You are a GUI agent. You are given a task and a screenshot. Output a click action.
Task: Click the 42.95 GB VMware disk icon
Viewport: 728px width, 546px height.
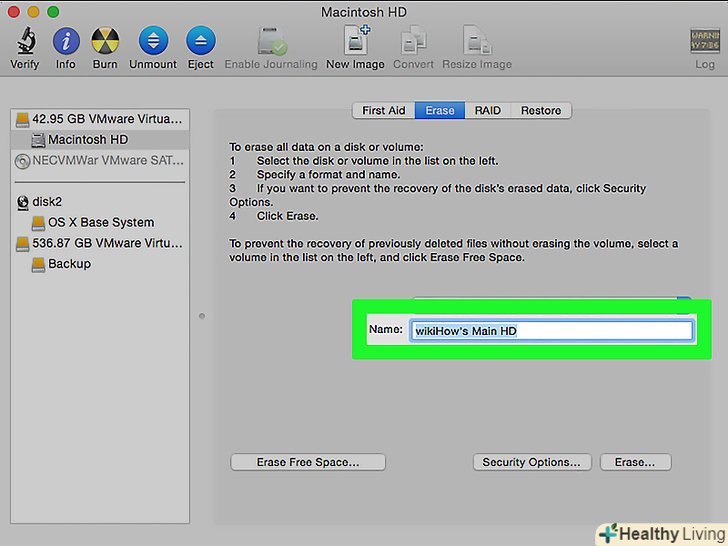click(x=22, y=119)
